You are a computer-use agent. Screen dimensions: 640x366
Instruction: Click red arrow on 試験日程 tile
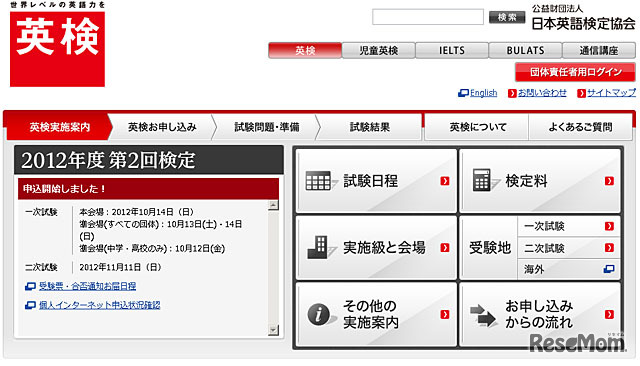click(x=445, y=181)
